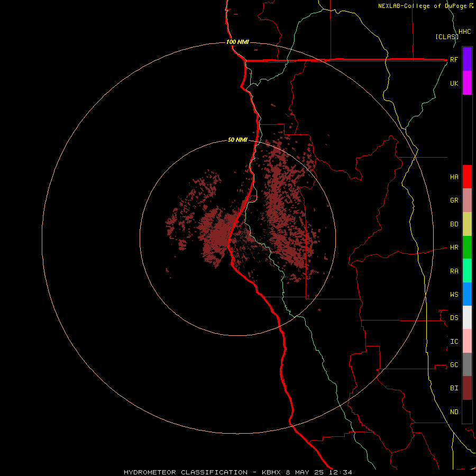Click the "DS" legend label
476x476 pixels.
point(454,318)
